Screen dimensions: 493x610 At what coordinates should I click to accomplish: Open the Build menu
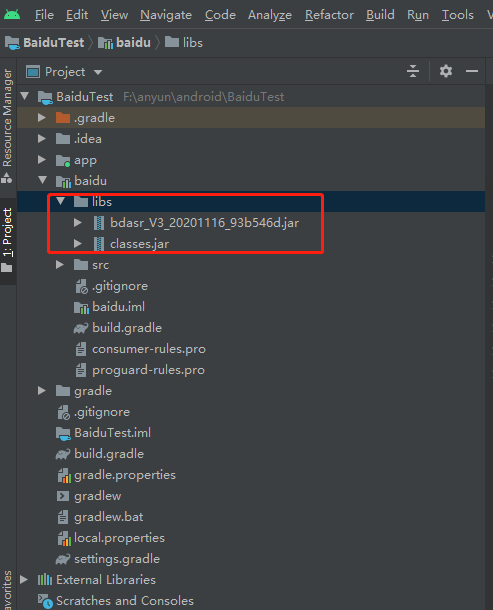point(380,15)
